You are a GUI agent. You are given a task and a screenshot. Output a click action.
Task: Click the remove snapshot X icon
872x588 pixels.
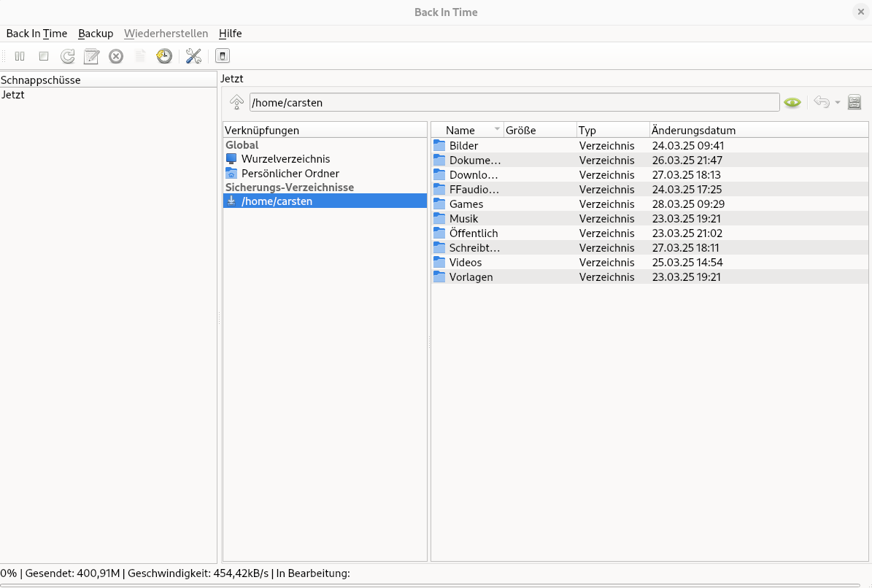116,56
